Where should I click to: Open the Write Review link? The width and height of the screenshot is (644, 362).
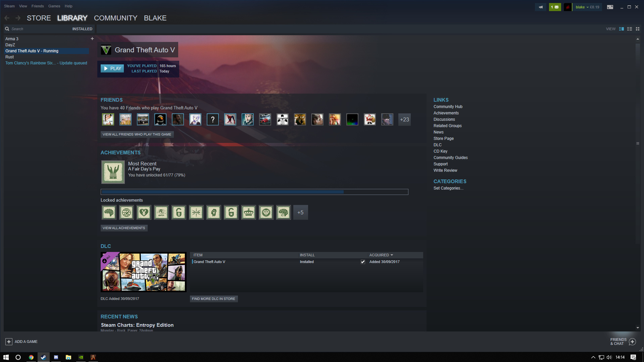click(x=445, y=170)
